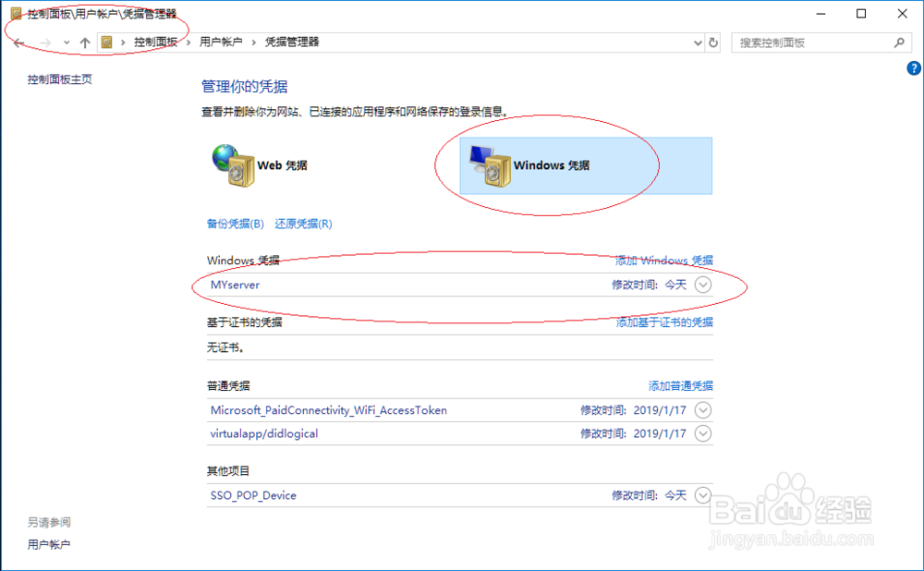Expand SSO_POP_Device chevron

pyautogui.click(x=702, y=495)
